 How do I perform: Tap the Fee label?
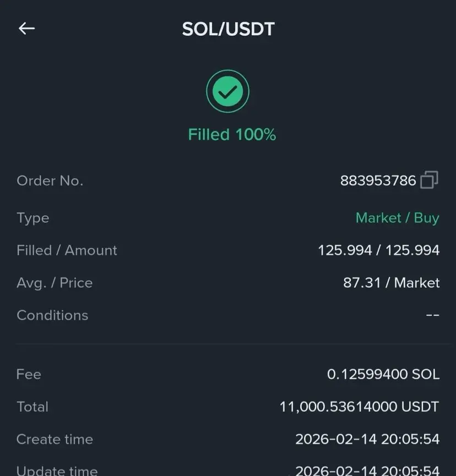tap(29, 374)
